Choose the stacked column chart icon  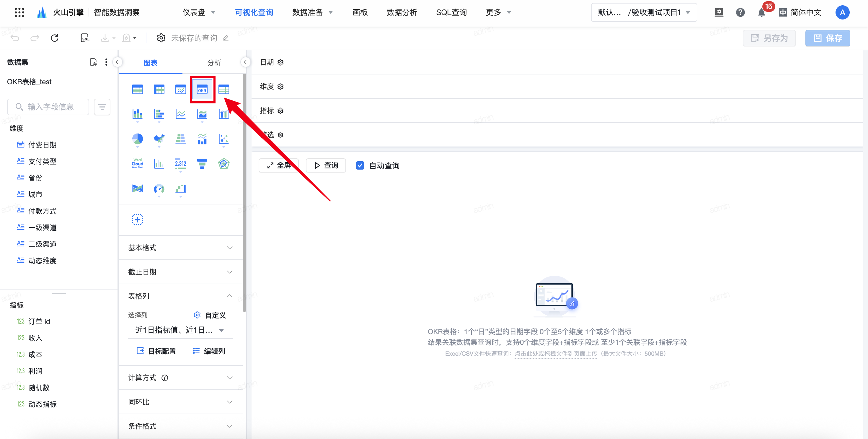[138, 114]
